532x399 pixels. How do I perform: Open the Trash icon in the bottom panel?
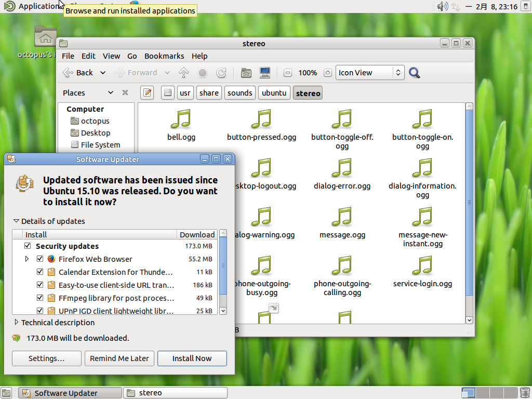click(525, 393)
